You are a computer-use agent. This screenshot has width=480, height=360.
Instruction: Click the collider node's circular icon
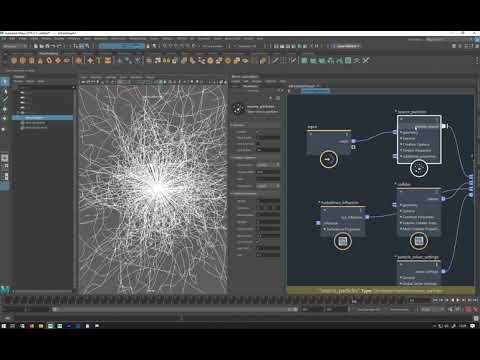coord(419,241)
